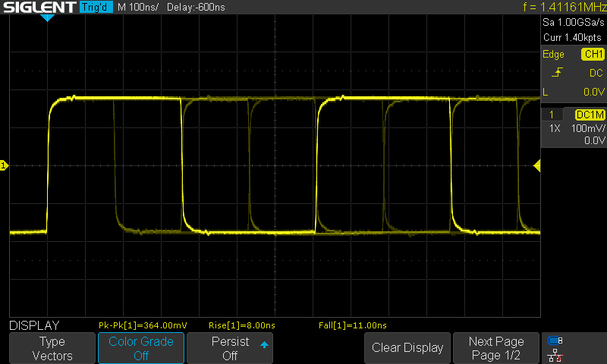Toggle the Type Vectors display mode
The height and width of the screenshot is (364, 607).
click(x=52, y=348)
